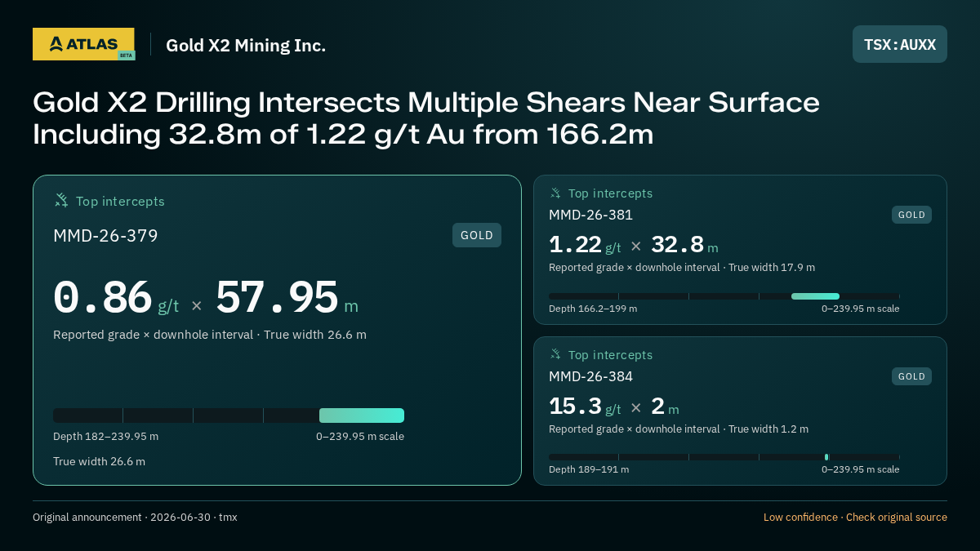The width and height of the screenshot is (980, 551).
Task: Click the 57.95 m interval value
Action: tap(287, 297)
